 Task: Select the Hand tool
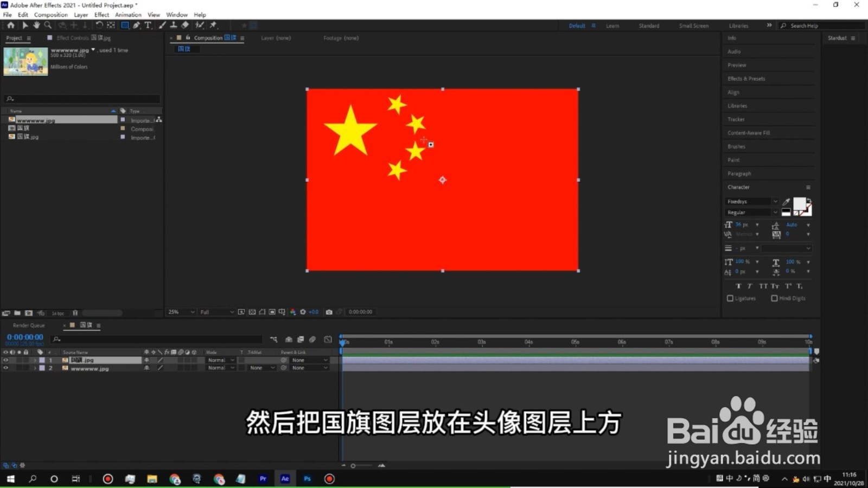coord(36,25)
